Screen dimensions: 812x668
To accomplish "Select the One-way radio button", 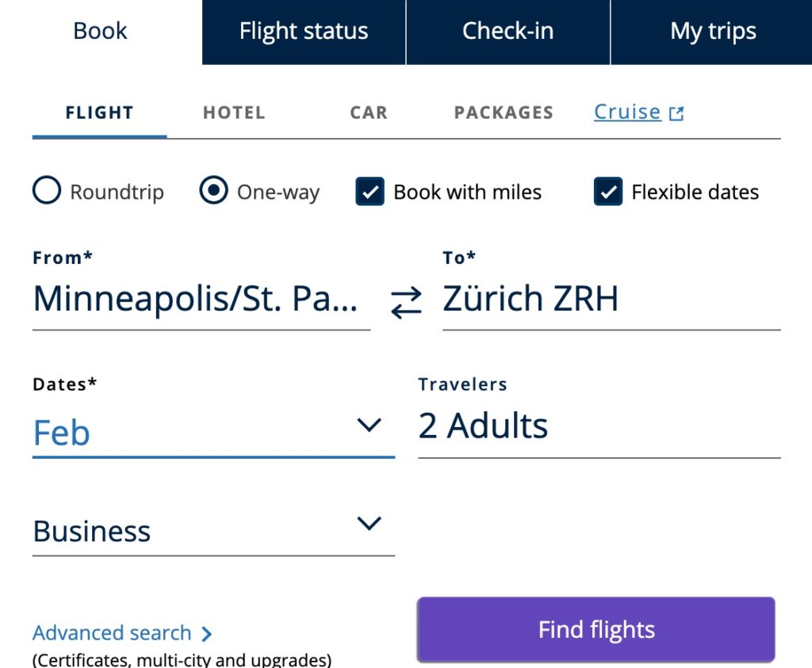I will (213, 191).
